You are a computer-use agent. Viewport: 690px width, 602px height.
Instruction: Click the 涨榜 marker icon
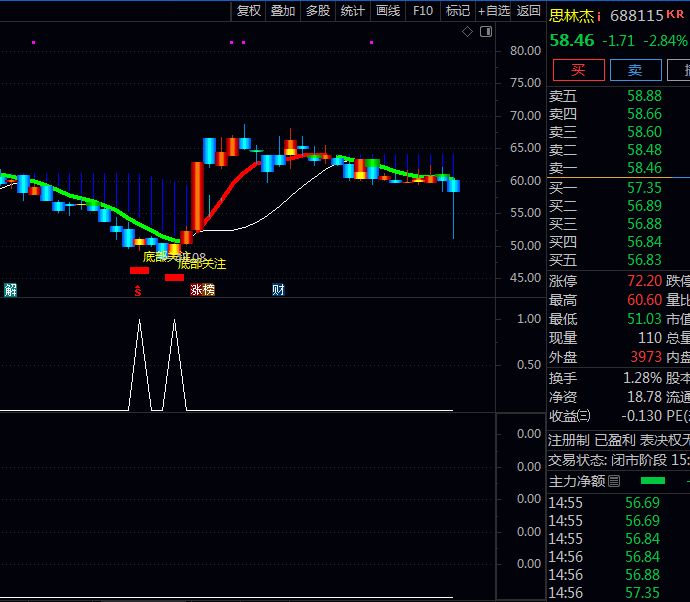point(202,290)
